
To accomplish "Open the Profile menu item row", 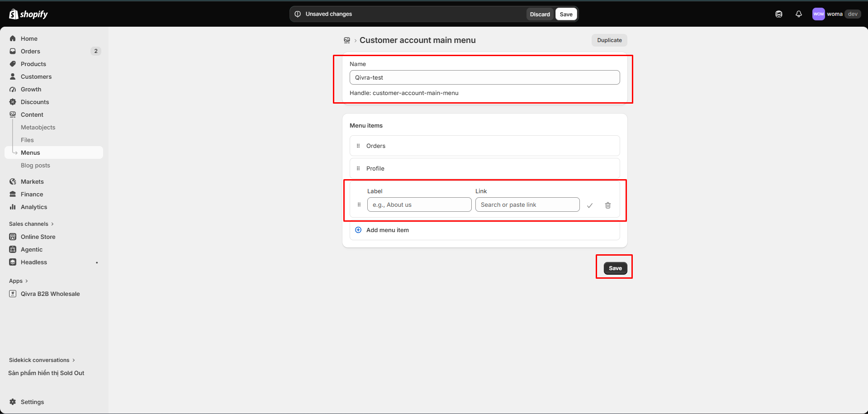I will tap(484, 168).
